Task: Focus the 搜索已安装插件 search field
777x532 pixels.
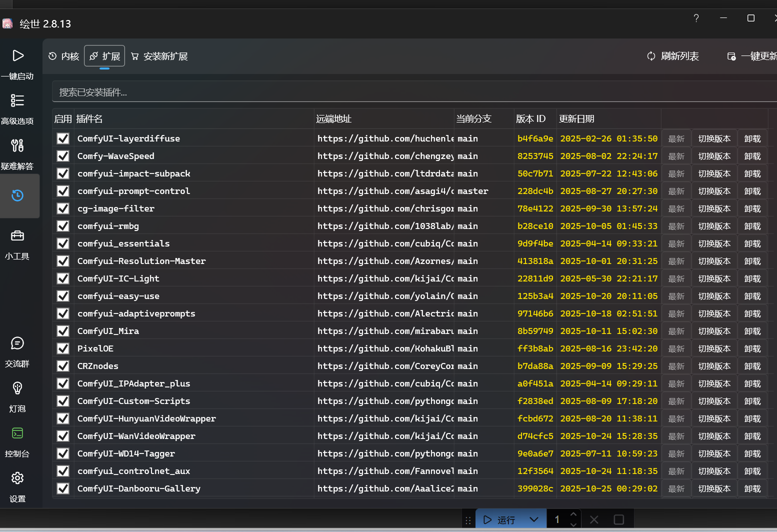Action: click(415, 92)
